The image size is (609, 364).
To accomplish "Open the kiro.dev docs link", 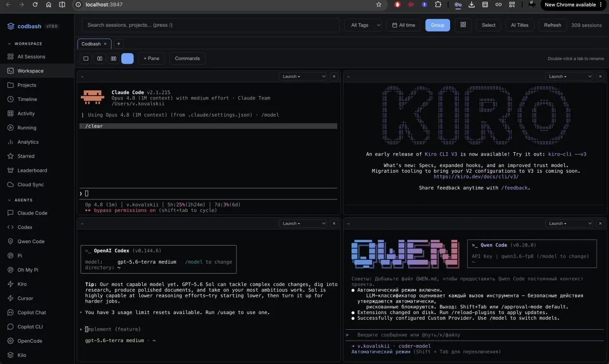I will coord(476,177).
